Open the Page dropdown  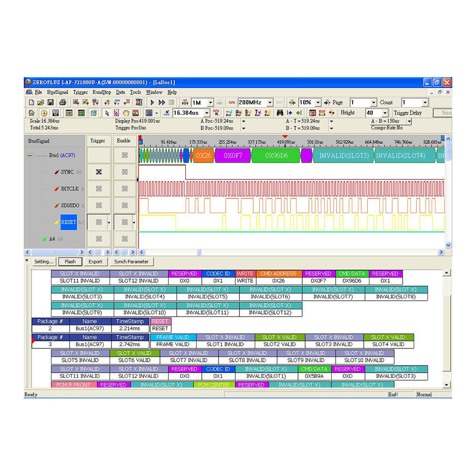click(374, 103)
